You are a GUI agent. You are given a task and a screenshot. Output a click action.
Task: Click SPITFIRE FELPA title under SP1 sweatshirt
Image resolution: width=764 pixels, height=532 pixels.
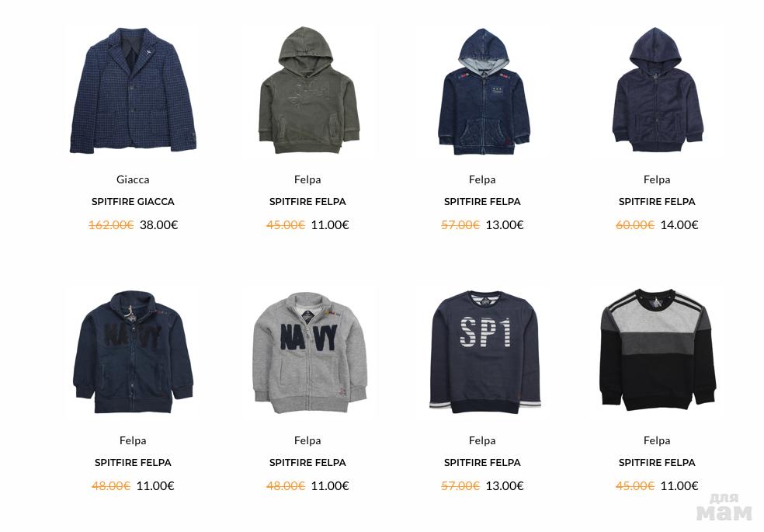(482, 463)
